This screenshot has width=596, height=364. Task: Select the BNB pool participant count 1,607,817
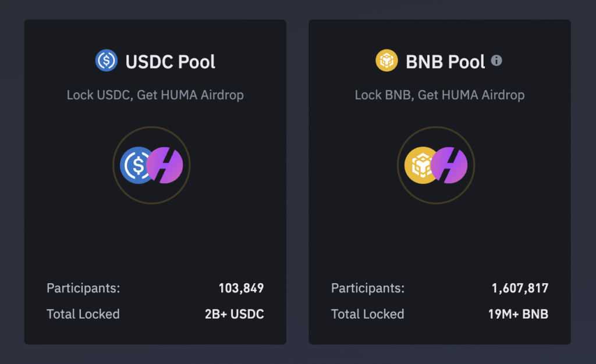click(x=520, y=288)
